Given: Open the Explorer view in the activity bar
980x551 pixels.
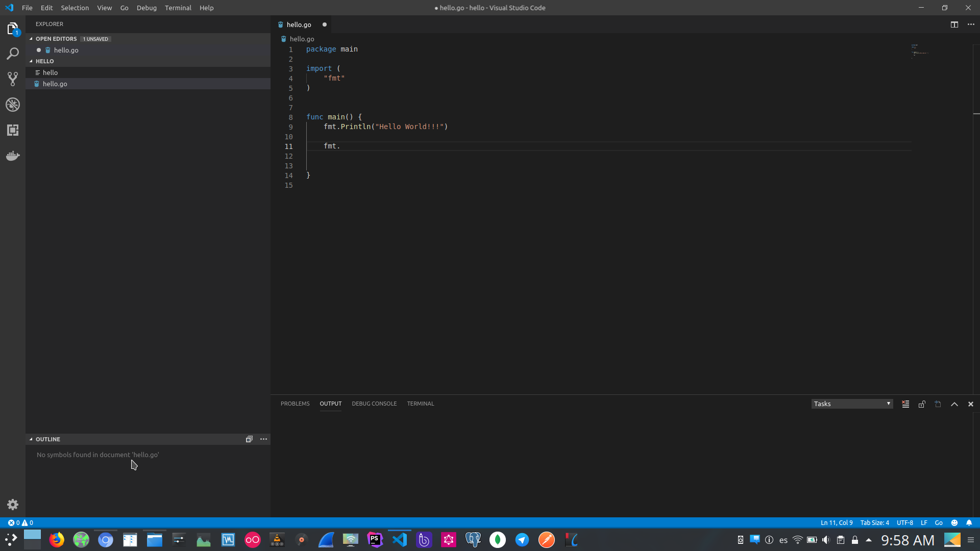Looking at the screenshot, I should (13, 29).
